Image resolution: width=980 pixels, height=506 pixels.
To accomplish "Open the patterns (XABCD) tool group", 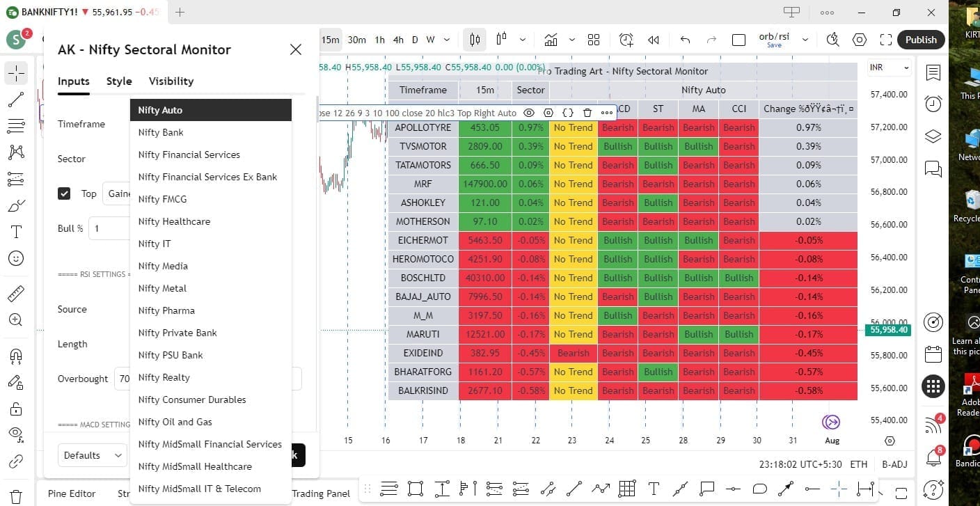I will point(16,152).
